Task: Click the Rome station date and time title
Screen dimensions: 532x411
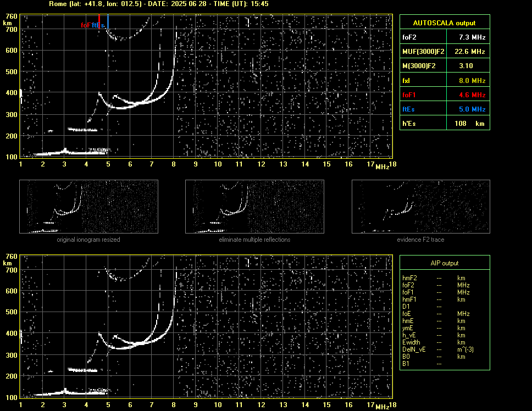Action: coord(159,4)
